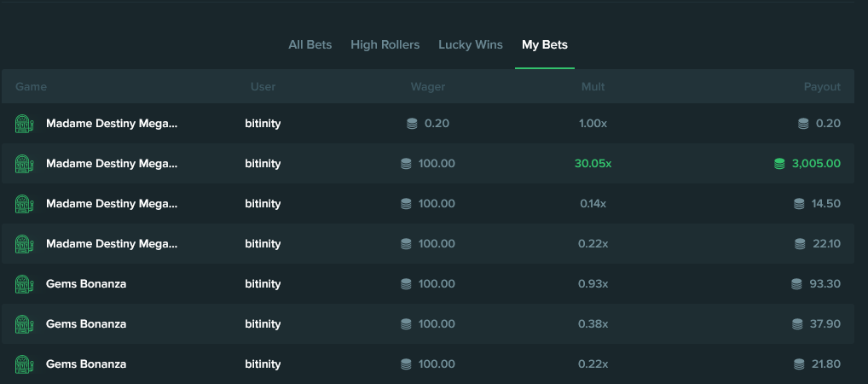Click the Payout column header
Image resolution: width=868 pixels, height=384 pixels.
pos(822,87)
